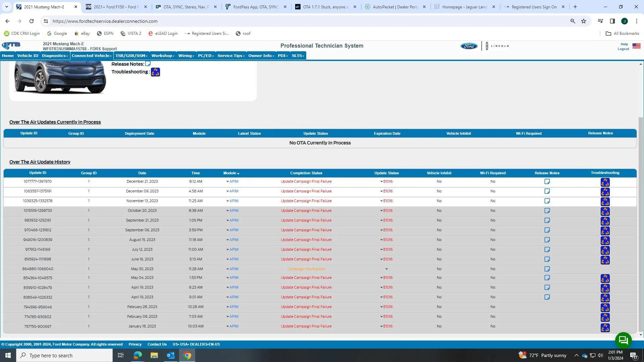Click the browser address bar URL
Screen dimensions: 644x362
point(105,21)
